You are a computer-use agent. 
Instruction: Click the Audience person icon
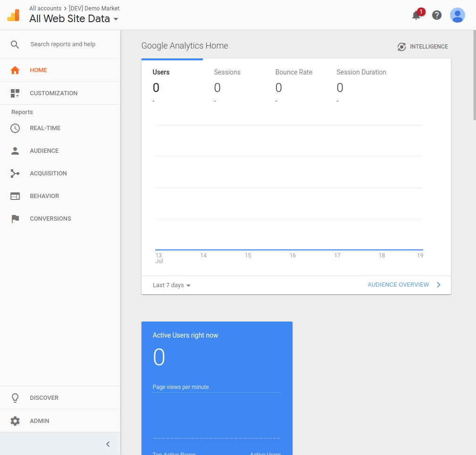pyautogui.click(x=15, y=151)
